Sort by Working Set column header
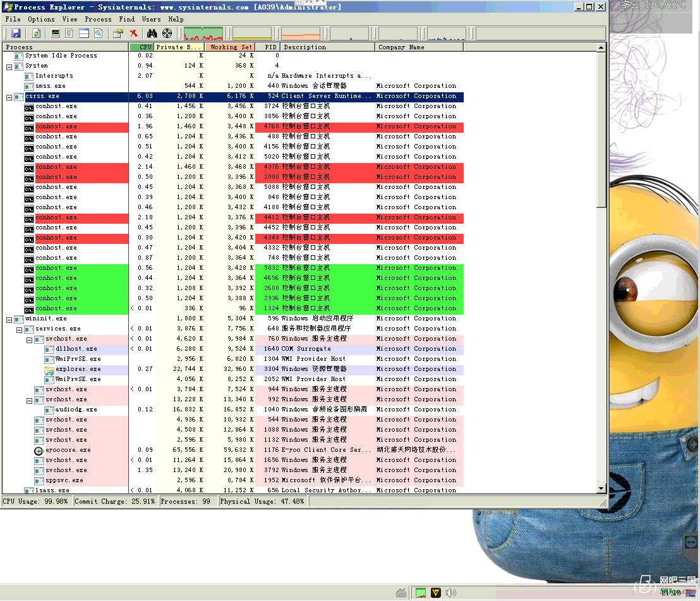This screenshot has width=700, height=601. (x=230, y=47)
